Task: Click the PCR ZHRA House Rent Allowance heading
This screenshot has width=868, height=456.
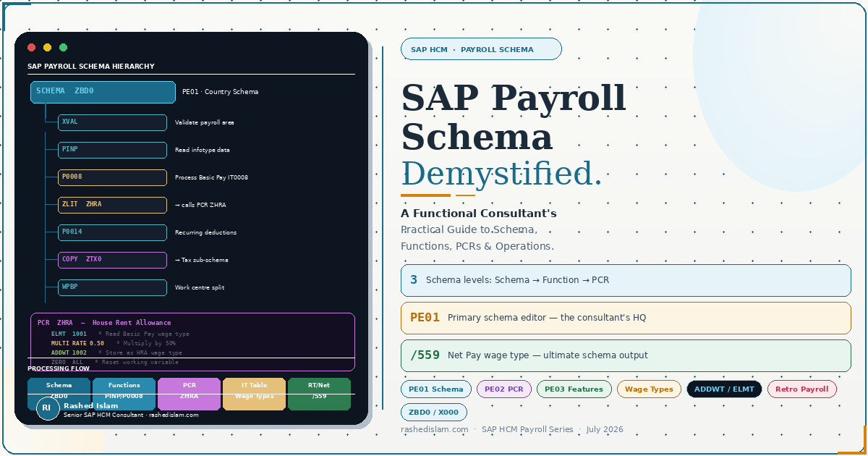Action: pos(104,323)
